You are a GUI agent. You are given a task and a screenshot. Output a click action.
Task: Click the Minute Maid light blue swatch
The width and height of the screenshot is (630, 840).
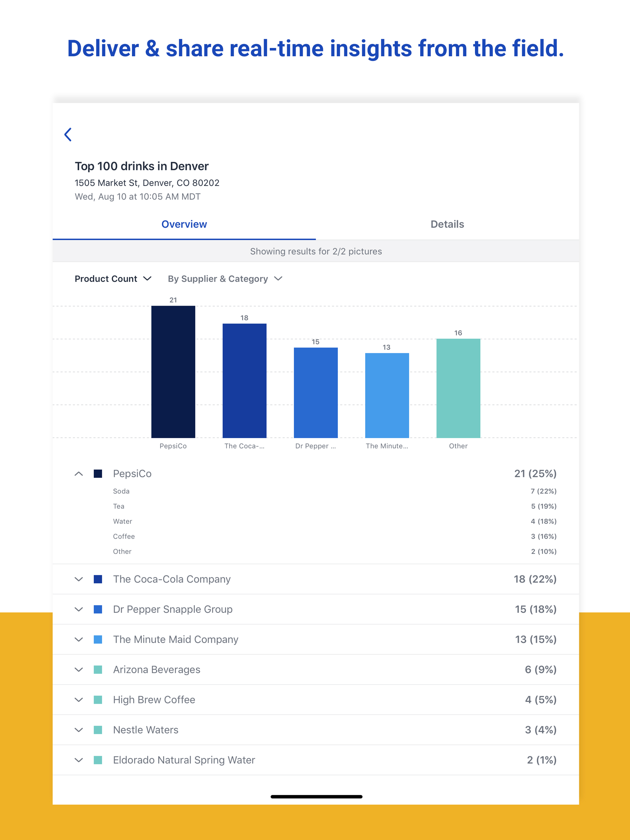coord(98,640)
